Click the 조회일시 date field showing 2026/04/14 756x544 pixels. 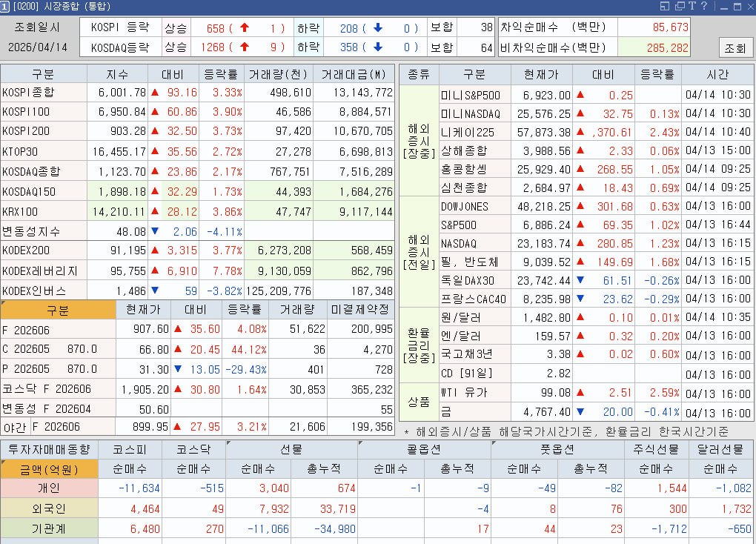pyautogui.click(x=39, y=46)
